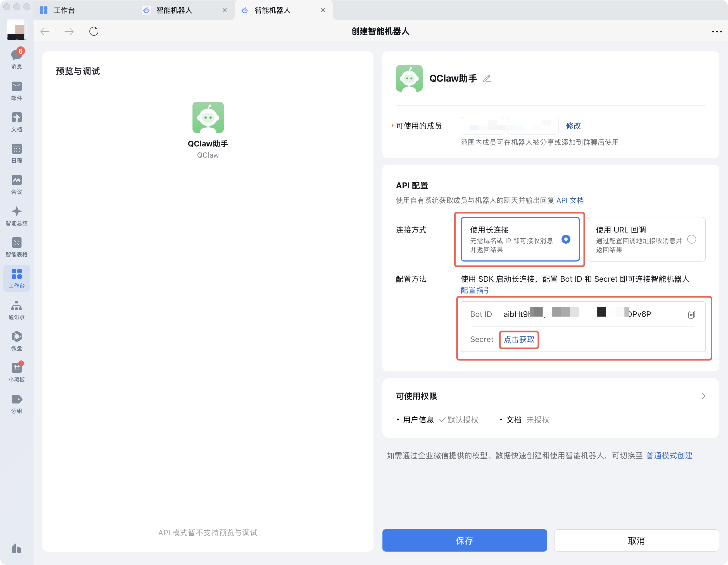Click the page refresh icon

(94, 31)
